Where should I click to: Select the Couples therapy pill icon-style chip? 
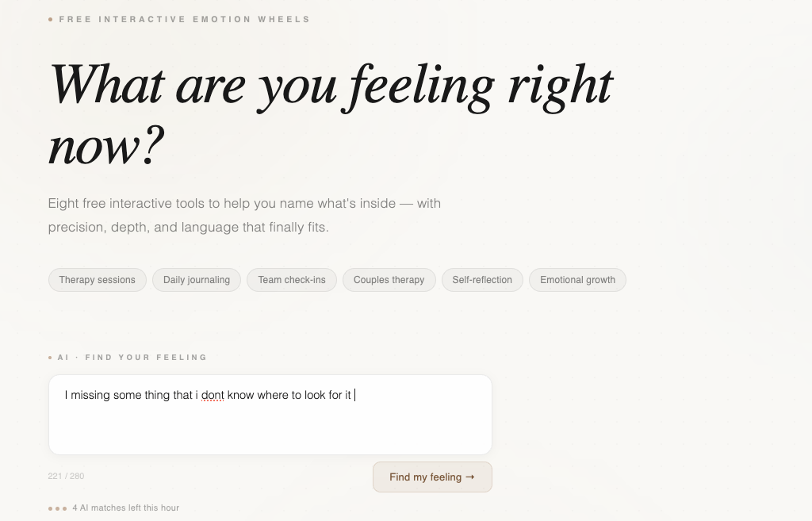coord(389,280)
